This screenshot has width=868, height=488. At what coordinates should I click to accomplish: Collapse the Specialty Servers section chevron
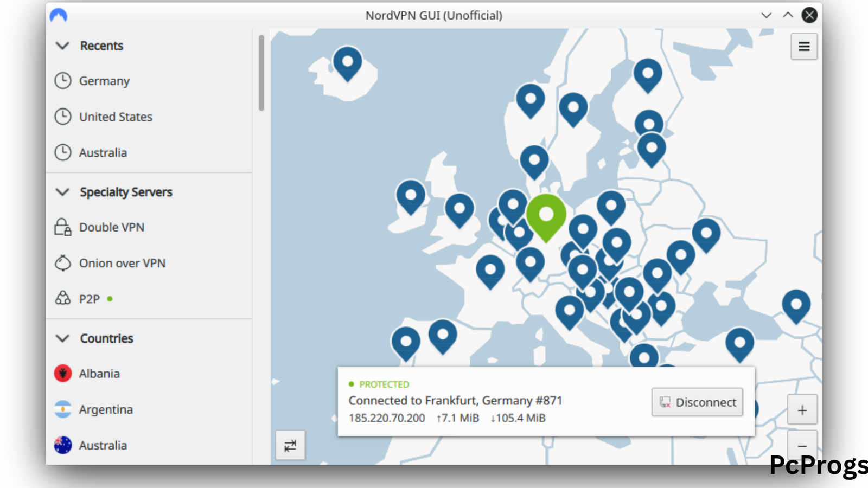pyautogui.click(x=63, y=192)
